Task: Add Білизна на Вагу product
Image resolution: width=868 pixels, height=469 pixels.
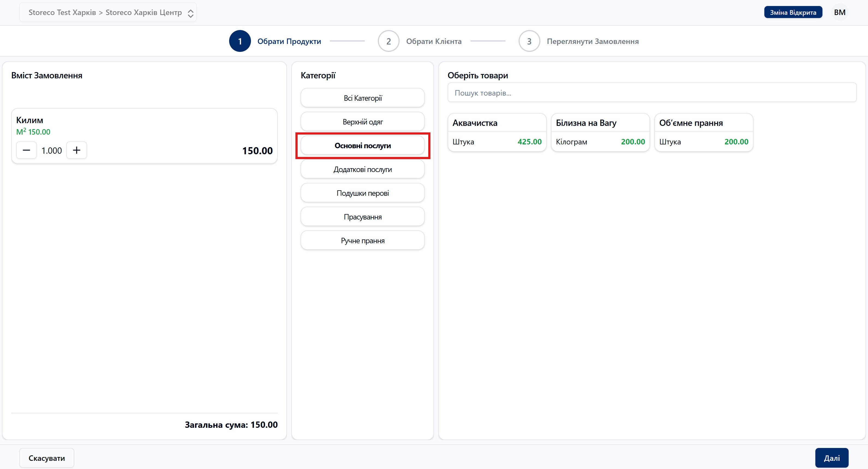Action: (x=600, y=132)
